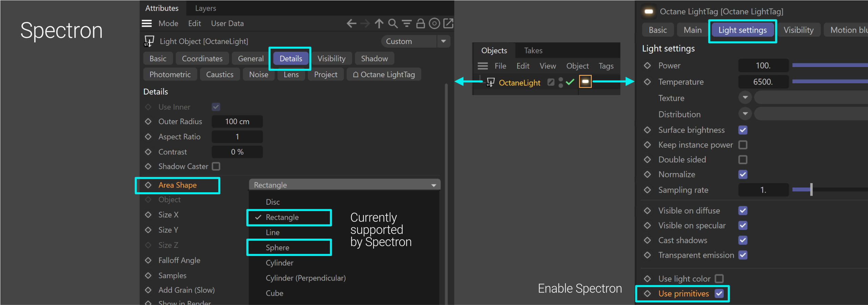This screenshot has width=868, height=305.
Task: Select the Octane LightTag tab button
Action: pyautogui.click(x=384, y=74)
